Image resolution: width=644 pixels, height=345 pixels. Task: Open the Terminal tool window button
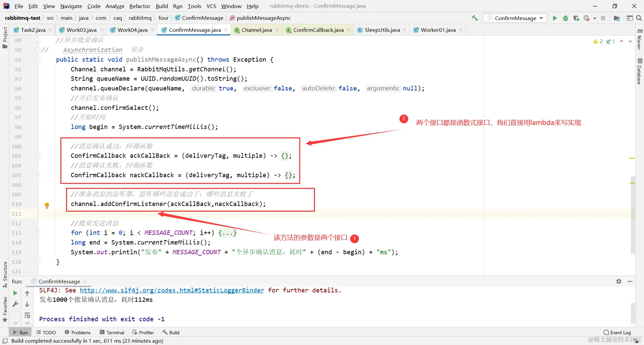pos(112,333)
